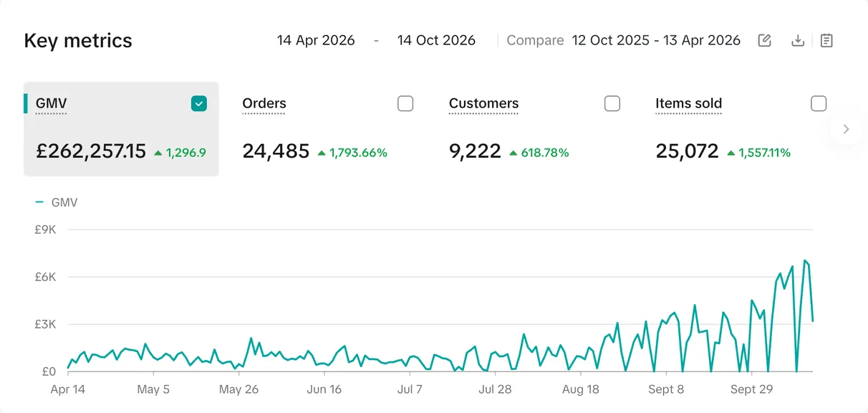Enable the Customers checkbox
The height and width of the screenshot is (413, 868).
coord(612,104)
